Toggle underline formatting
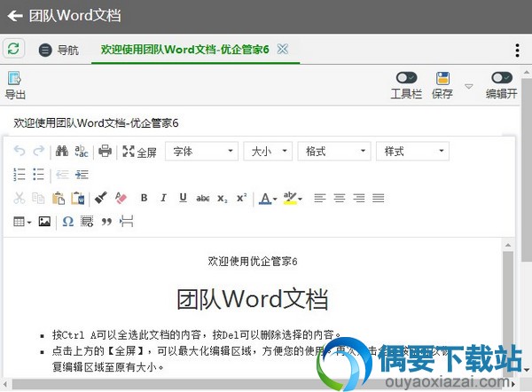Image resolution: width=532 pixels, height=392 pixels. [x=183, y=198]
